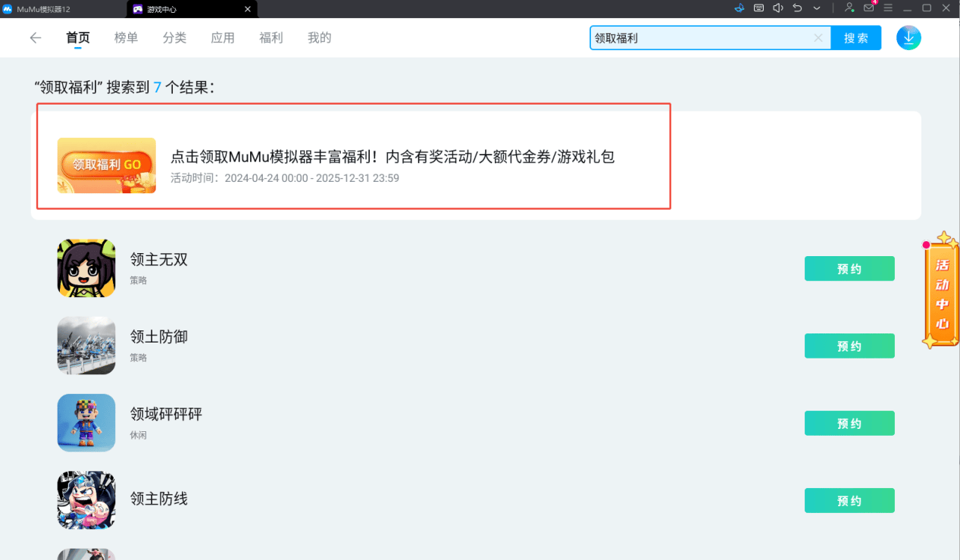
Task: Open the 领主防线 title
Action: pyautogui.click(x=159, y=499)
